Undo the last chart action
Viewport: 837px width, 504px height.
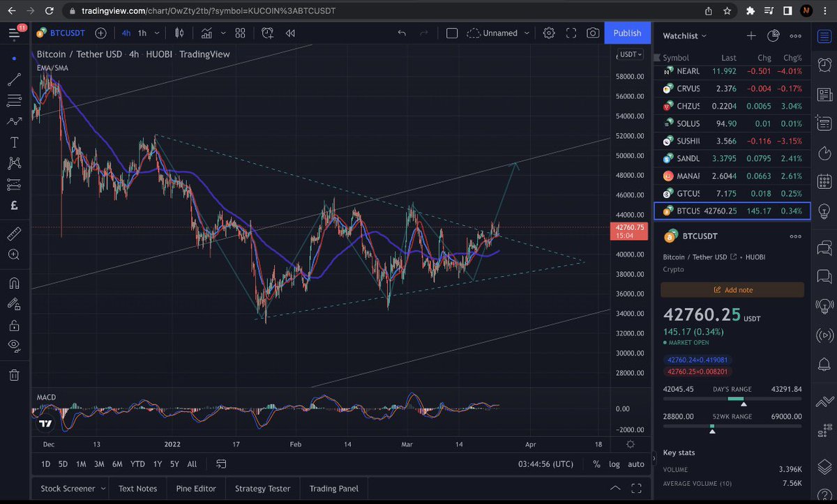pos(401,33)
